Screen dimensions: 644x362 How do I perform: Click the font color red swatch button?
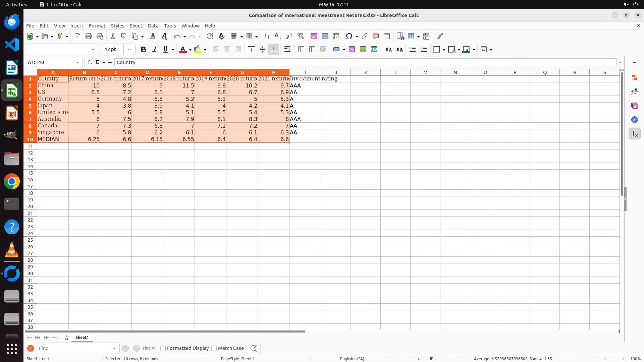pos(182,50)
